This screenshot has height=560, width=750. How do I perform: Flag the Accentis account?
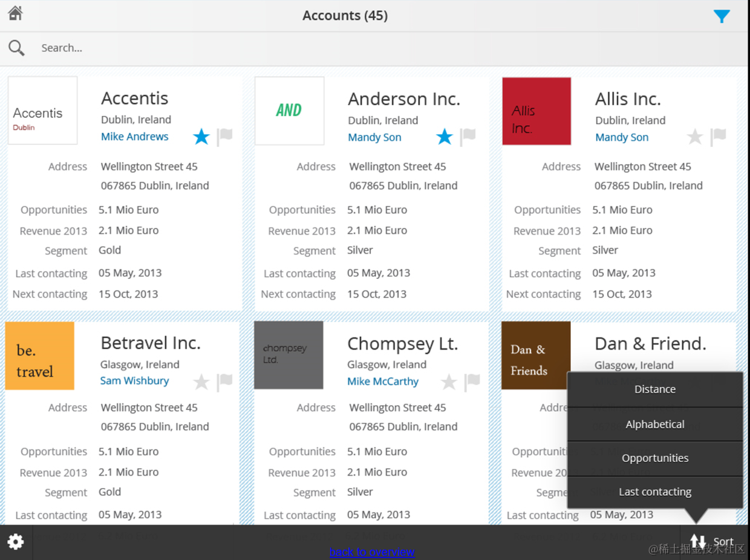(x=225, y=136)
